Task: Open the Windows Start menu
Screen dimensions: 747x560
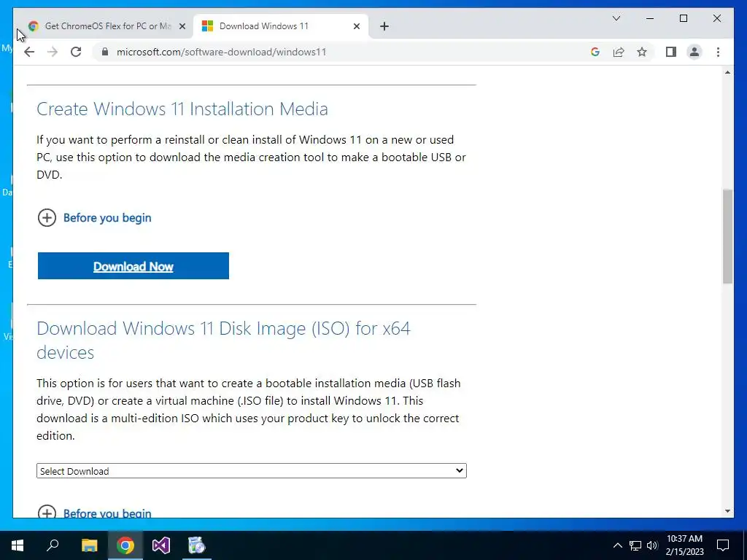Action: click(18, 545)
